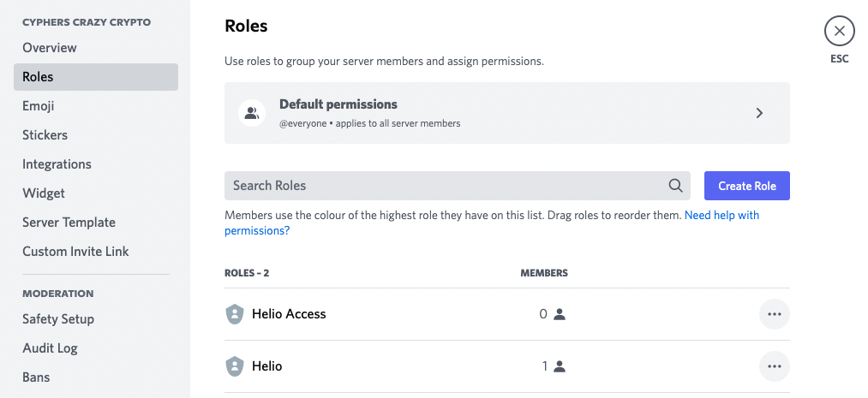
Task: Select the Helio Access role row
Action: [386, 314]
